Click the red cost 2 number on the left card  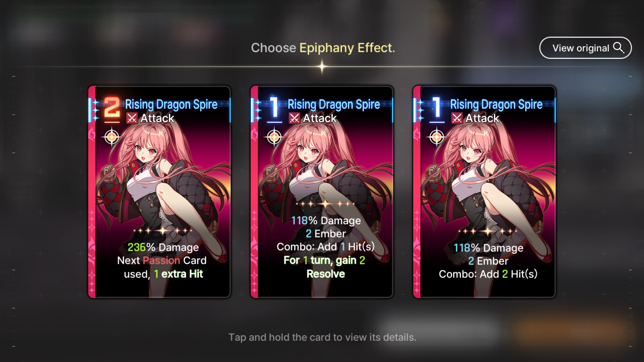pyautogui.click(x=112, y=107)
